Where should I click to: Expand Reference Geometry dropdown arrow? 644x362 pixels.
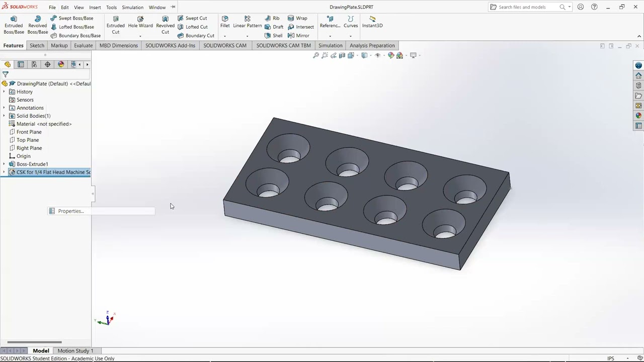pyautogui.click(x=330, y=36)
